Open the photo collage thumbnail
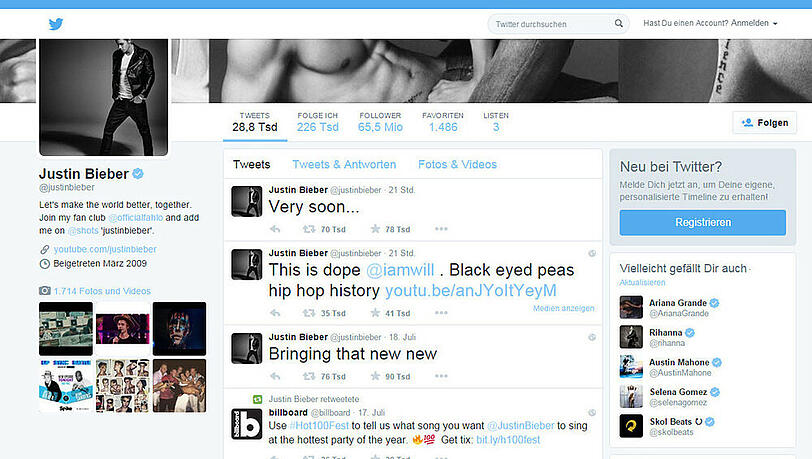812x459 pixels. coord(123,385)
